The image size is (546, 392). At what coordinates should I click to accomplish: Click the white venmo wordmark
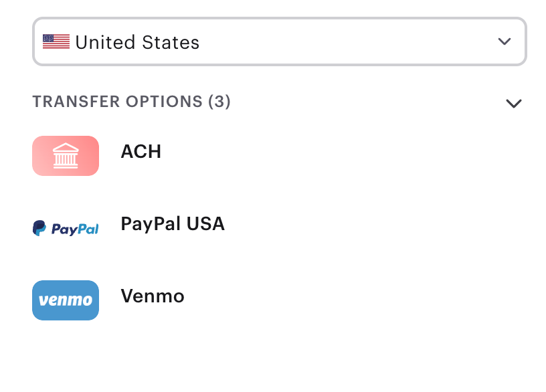66,301
